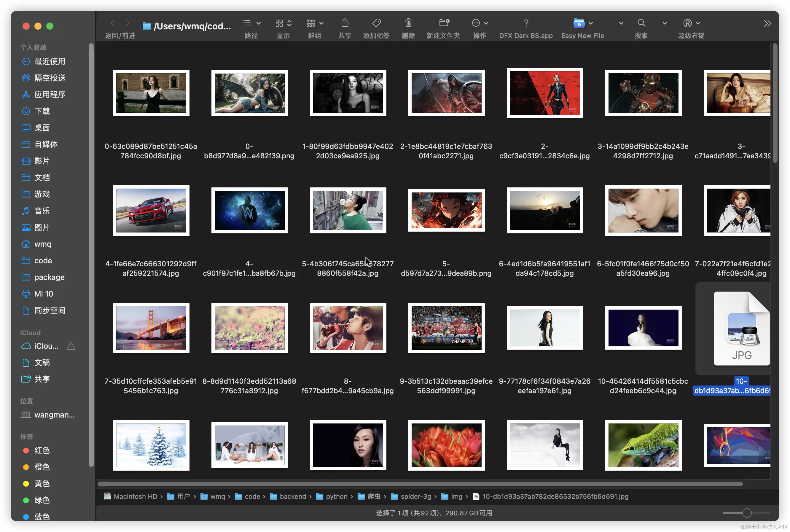
Task: Open the search magnifier icon
Action: 641,23
